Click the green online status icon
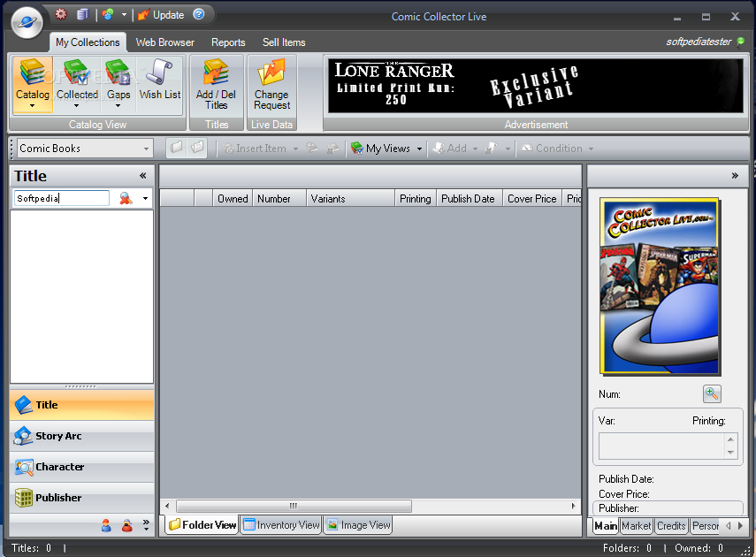Image resolution: width=756 pixels, height=557 pixels. pyautogui.click(x=741, y=42)
